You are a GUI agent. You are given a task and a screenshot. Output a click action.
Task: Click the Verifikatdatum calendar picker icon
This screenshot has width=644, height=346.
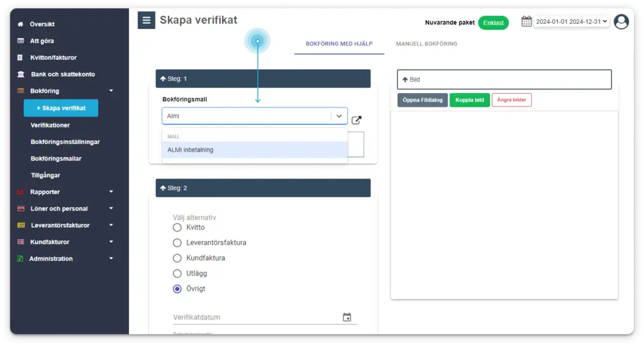coord(347,317)
